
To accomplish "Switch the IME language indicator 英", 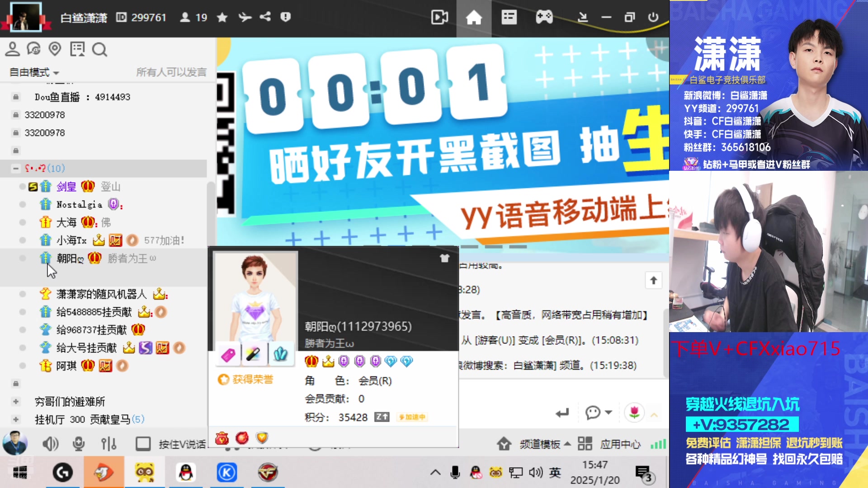I will tap(555, 473).
